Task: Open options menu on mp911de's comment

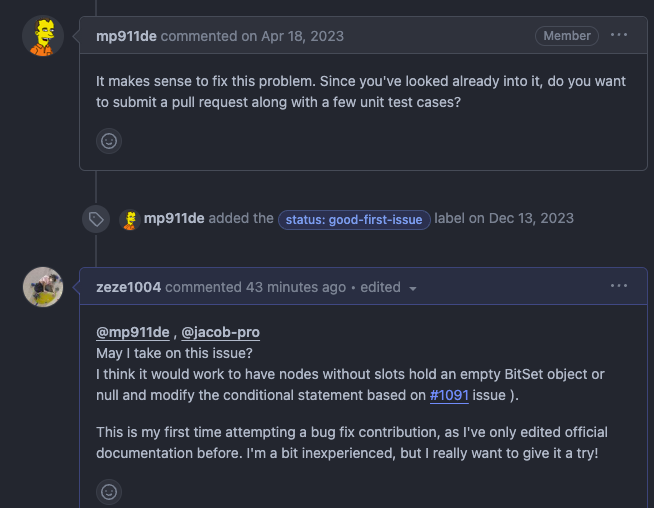Action: [619, 35]
